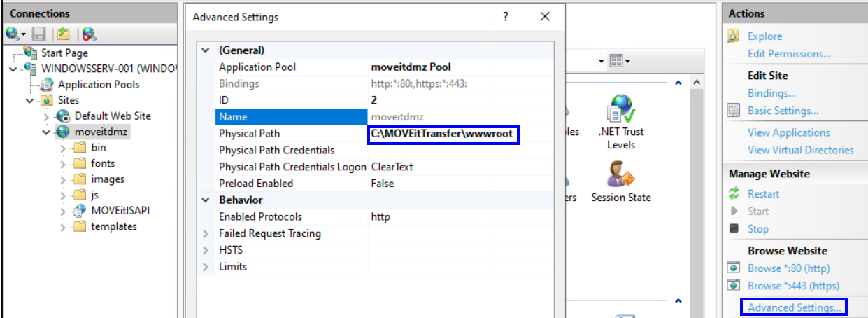Expand the images folder chevron
The image size is (868, 318).
63,179
